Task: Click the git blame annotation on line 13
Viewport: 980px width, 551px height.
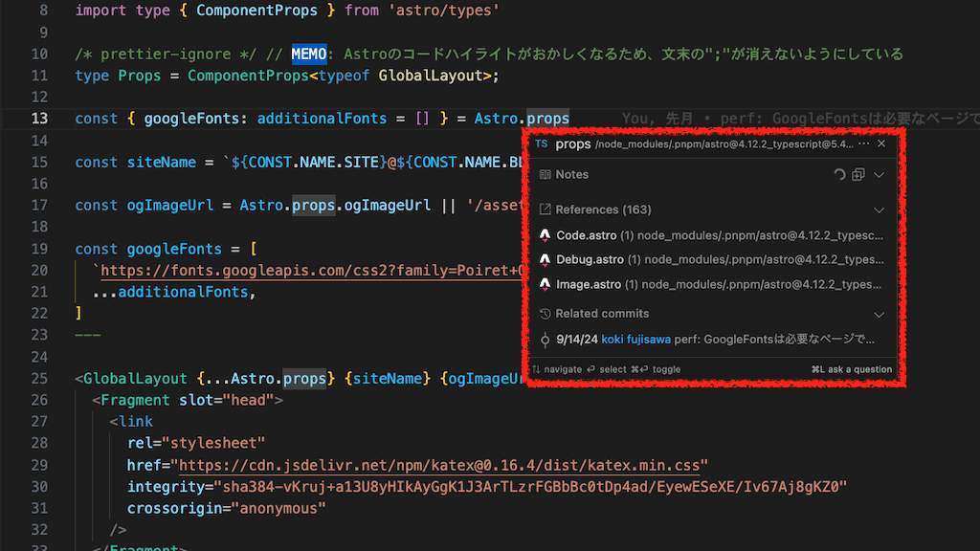Action: [x=801, y=119]
